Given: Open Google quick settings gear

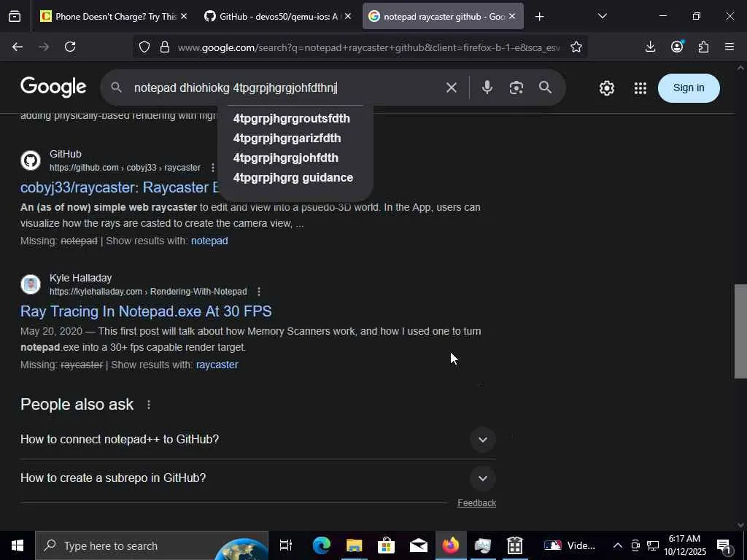Looking at the screenshot, I should pyautogui.click(x=606, y=88).
